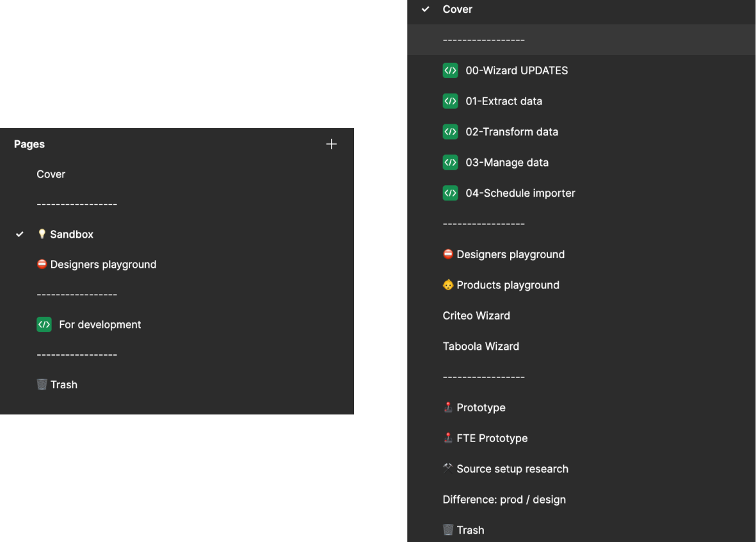Click the hammer icon beside Source setup research
Screen dimensions: 756x542
(x=448, y=467)
